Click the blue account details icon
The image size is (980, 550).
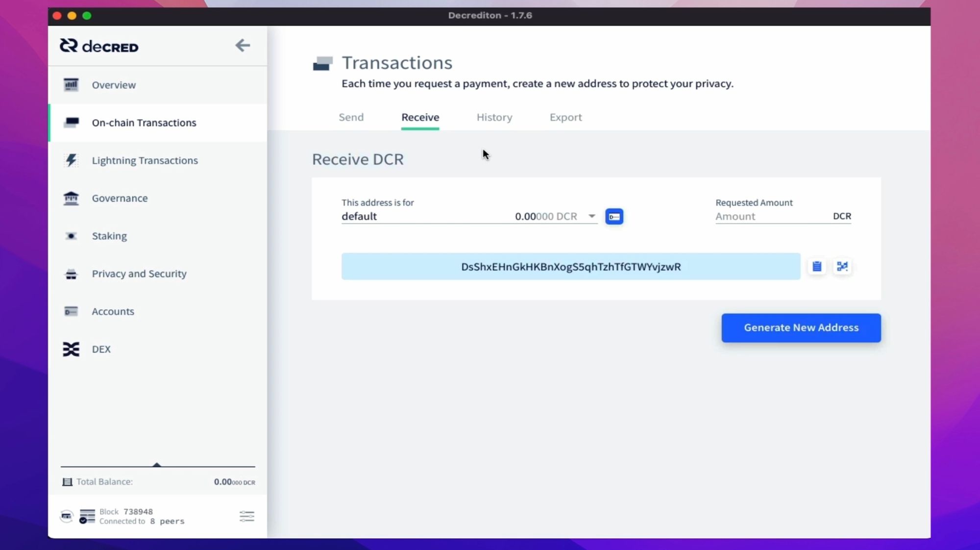[x=614, y=216]
